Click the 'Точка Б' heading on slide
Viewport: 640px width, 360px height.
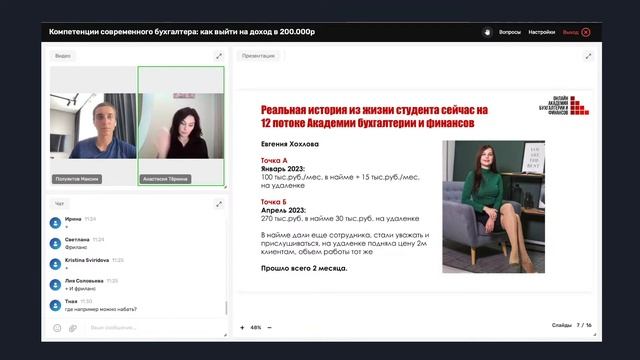[x=274, y=202]
